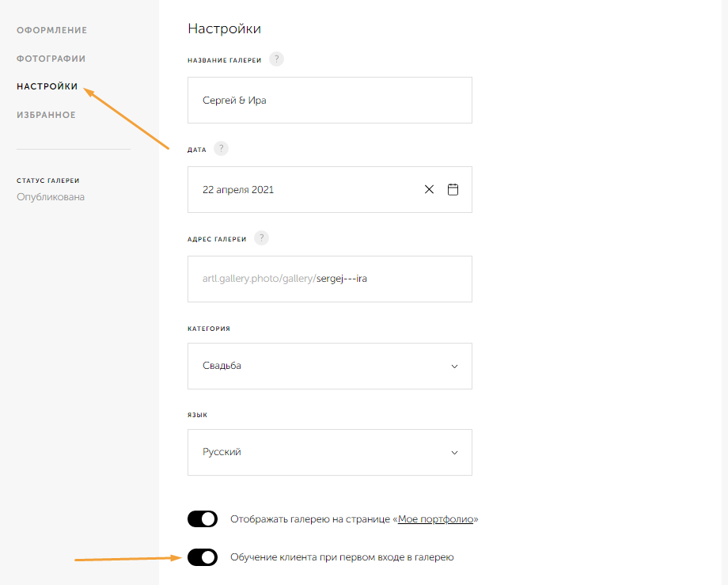Switch to Избранное in the sidebar
This screenshot has width=728, height=585.
47,115
